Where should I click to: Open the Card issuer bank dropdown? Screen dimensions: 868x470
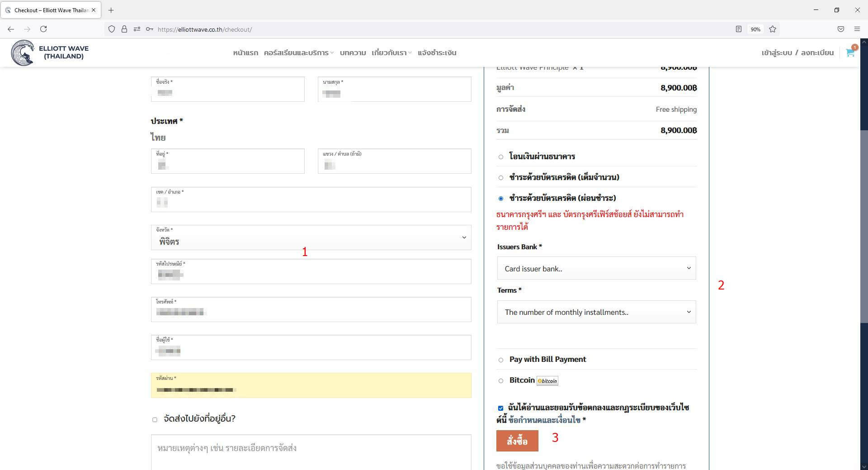[x=596, y=269]
